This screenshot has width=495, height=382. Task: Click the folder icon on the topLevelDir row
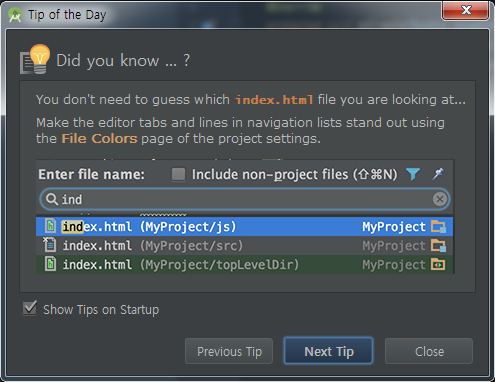click(x=438, y=265)
